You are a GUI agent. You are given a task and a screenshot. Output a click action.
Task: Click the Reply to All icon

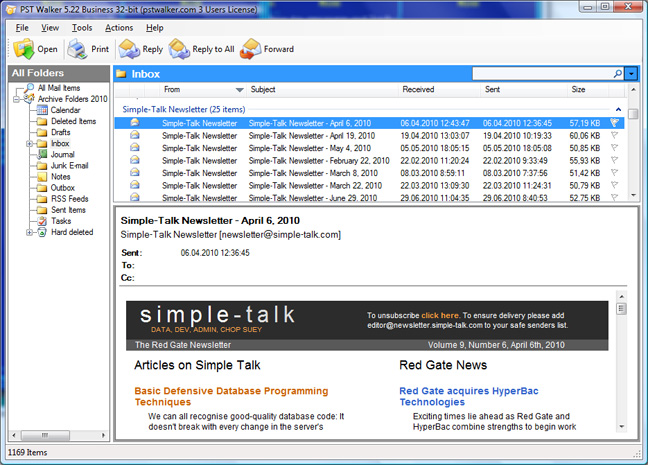point(179,49)
